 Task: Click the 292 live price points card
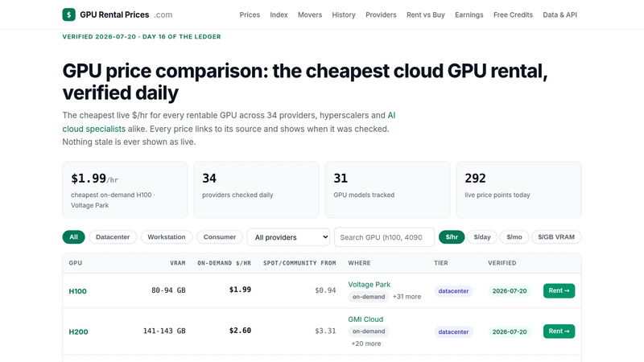[518, 190]
